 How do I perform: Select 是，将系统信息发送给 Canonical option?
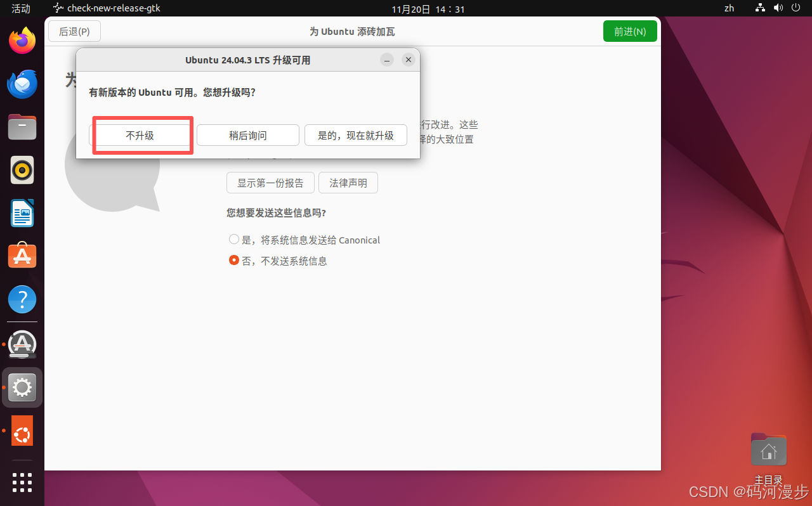tap(304, 240)
